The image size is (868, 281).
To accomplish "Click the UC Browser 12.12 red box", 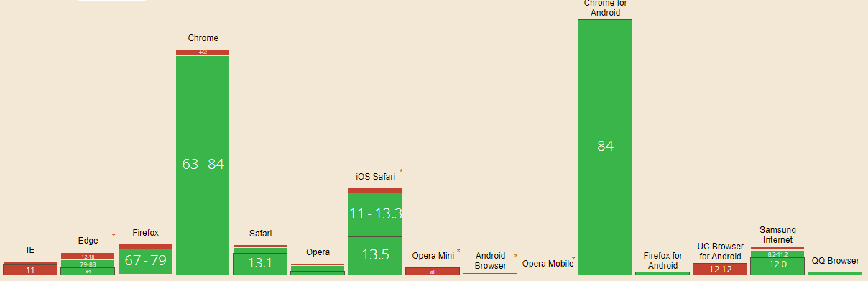I will 720,269.
